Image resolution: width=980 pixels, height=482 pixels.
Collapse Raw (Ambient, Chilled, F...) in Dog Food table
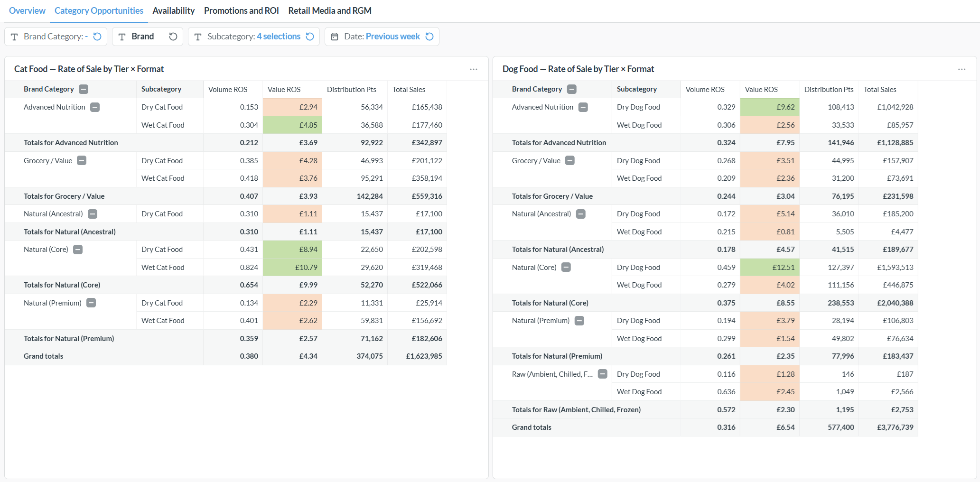(x=603, y=374)
